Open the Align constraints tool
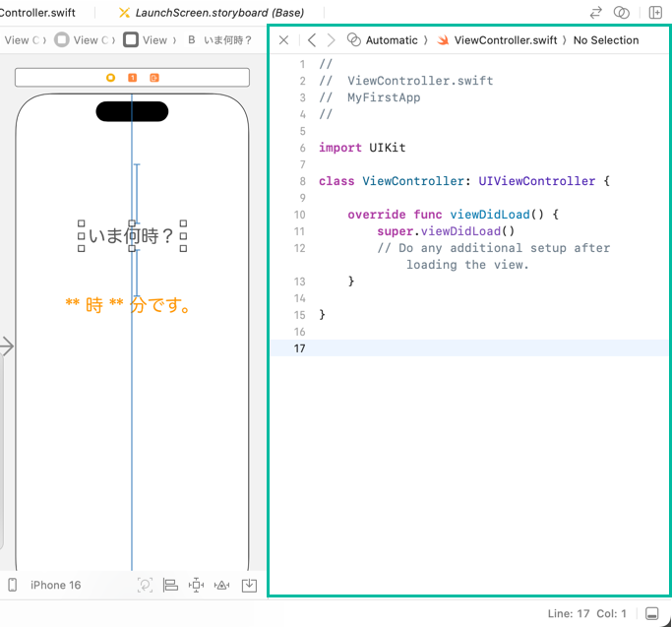Image resolution: width=672 pixels, height=627 pixels. click(x=170, y=585)
